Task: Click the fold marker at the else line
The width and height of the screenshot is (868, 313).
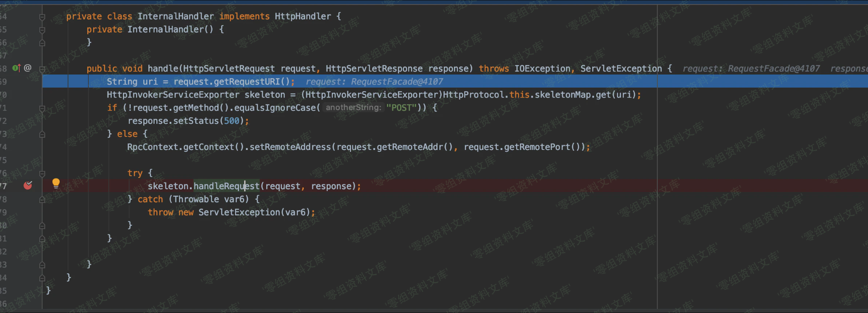Action: click(42, 134)
